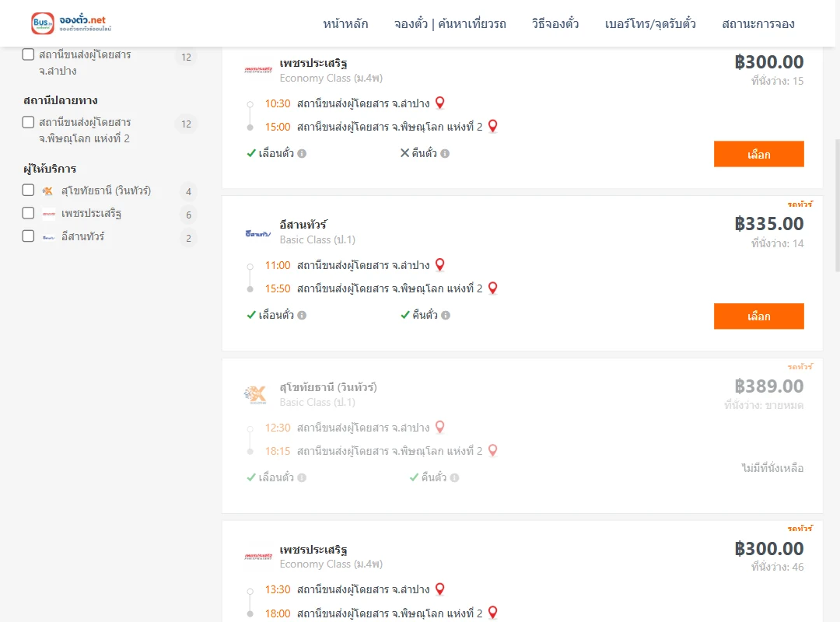This screenshot has height=622, width=840.
Task: Show map pin for 10:30 ลำปาง departure
Action: click(439, 103)
